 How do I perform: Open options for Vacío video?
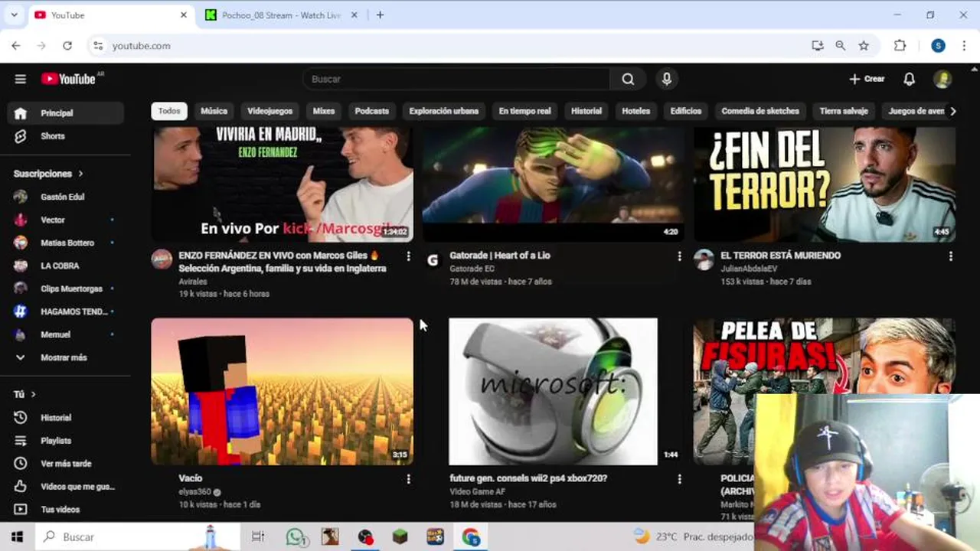pos(408,479)
